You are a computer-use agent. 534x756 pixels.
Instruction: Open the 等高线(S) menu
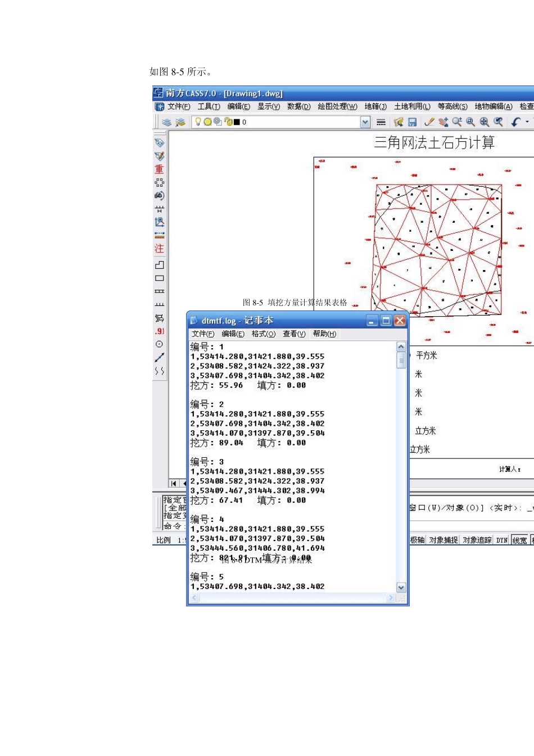click(452, 106)
